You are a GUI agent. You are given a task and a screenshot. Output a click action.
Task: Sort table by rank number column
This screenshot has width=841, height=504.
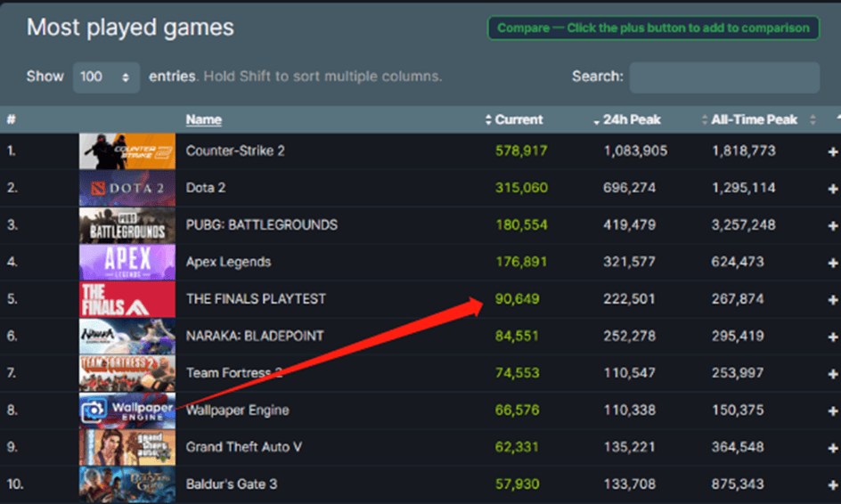(x=11, y=119)
